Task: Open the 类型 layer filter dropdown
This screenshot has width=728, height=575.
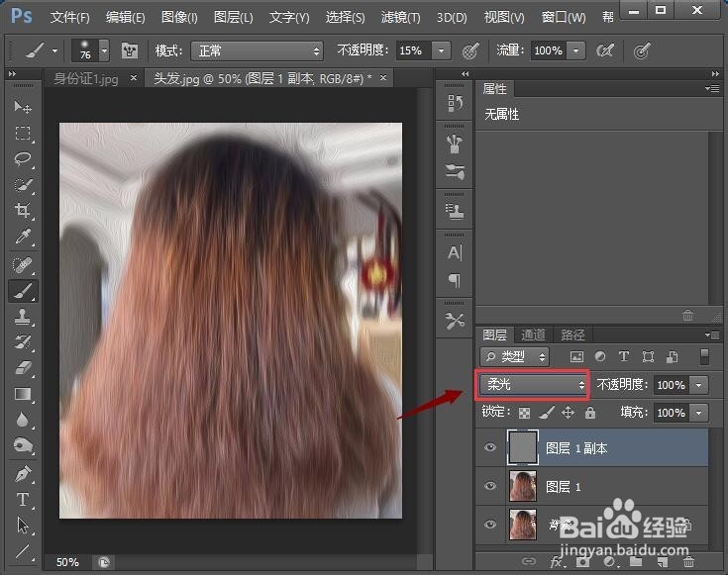Action: click(514, 356)
